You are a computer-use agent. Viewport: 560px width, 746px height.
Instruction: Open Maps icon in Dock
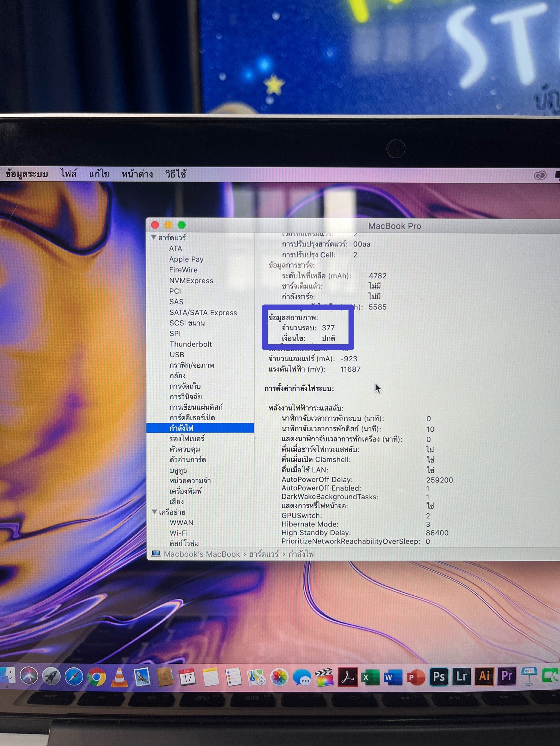click(x=256, y=677)
